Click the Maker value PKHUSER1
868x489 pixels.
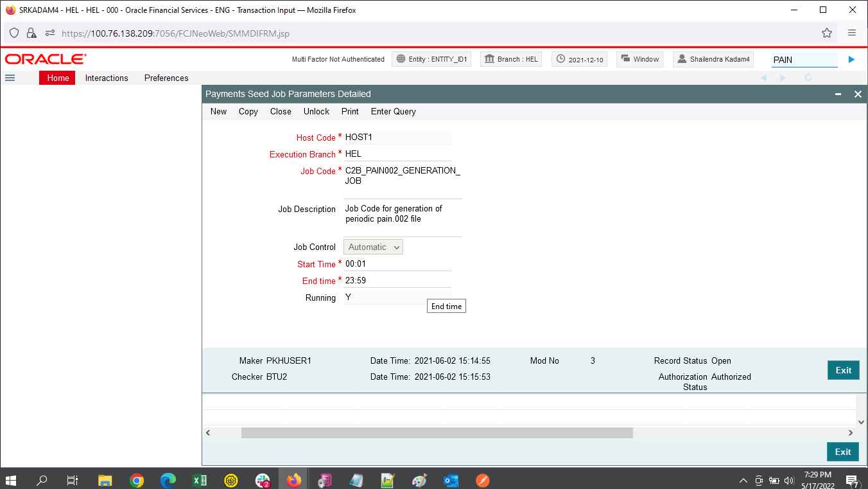[289, 361]
